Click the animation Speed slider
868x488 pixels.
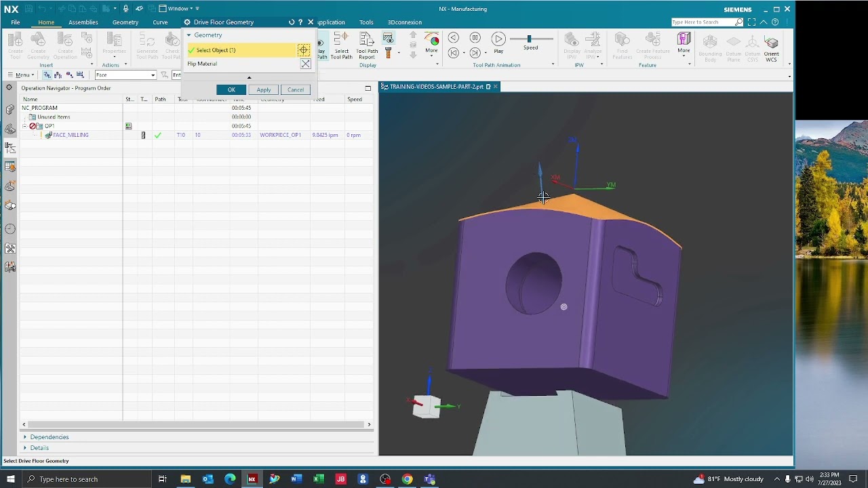[x=530, y=39]
